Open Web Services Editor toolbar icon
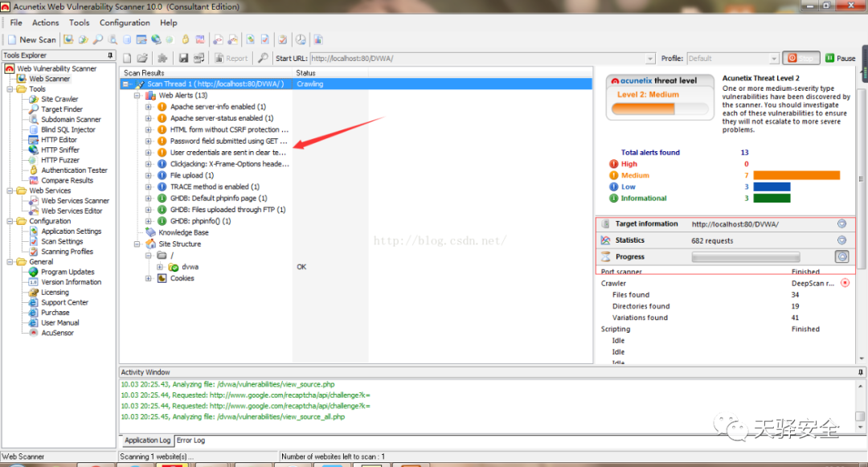Screen dimensions: 868x467 coord(232,39)
